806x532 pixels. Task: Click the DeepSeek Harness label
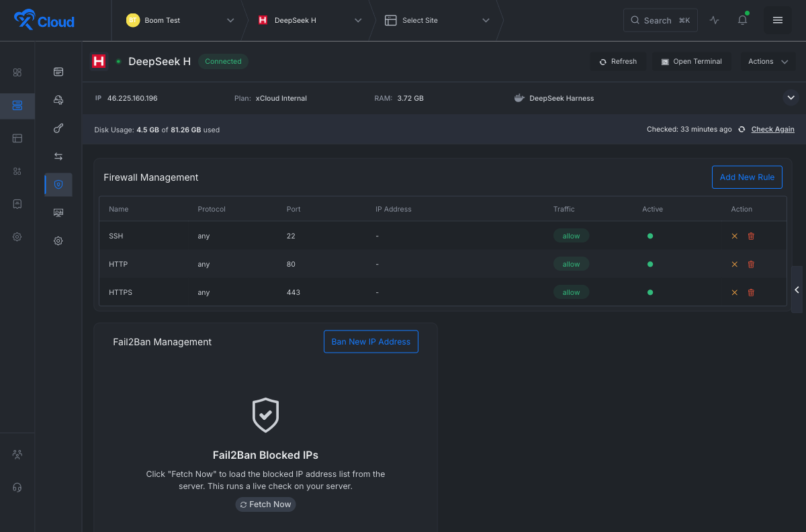coord(562,98)
